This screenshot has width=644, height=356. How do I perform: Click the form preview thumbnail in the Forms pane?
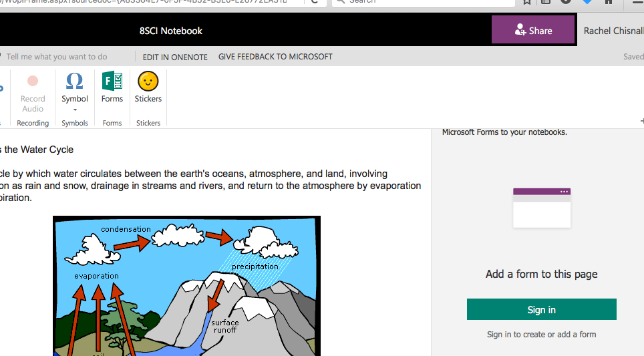tap(542, 208)
